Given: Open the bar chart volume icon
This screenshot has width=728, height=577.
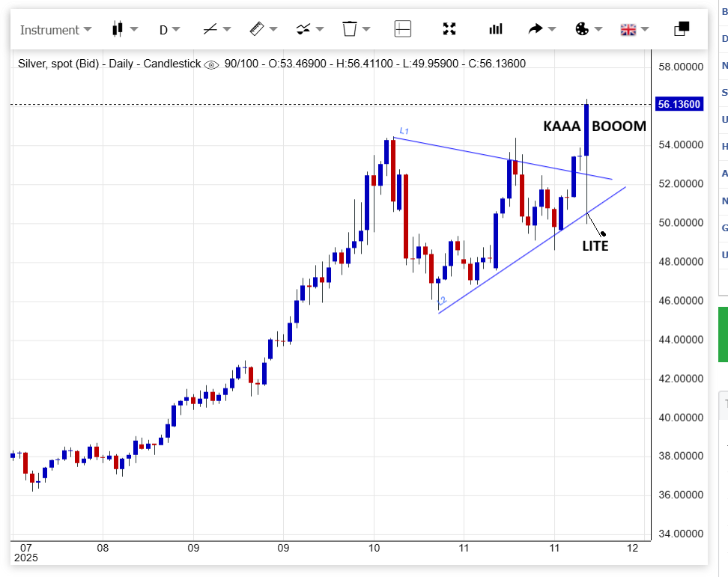Looking at the screenshot, I should click(496, 29).
